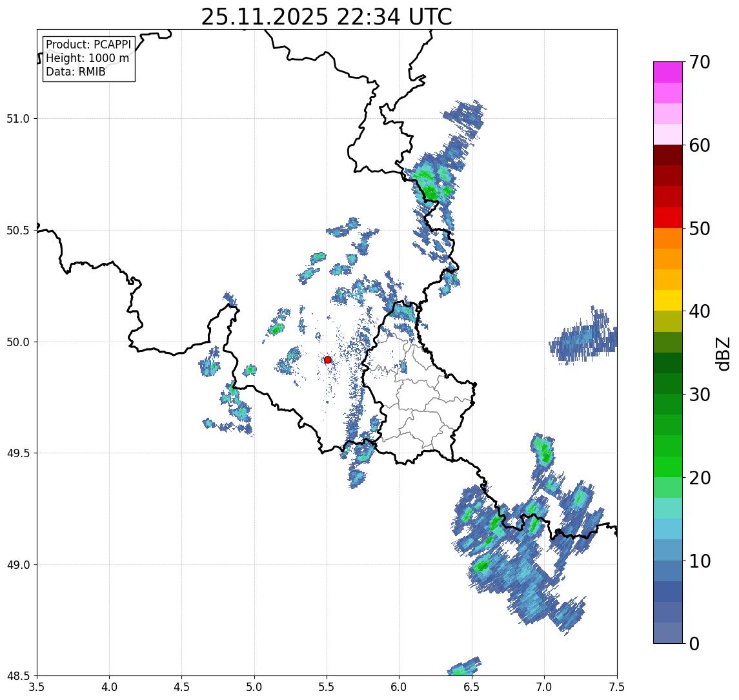Click the latitude label 49.0
This screenshot has width=739, height=700.
tap(18, 564)
